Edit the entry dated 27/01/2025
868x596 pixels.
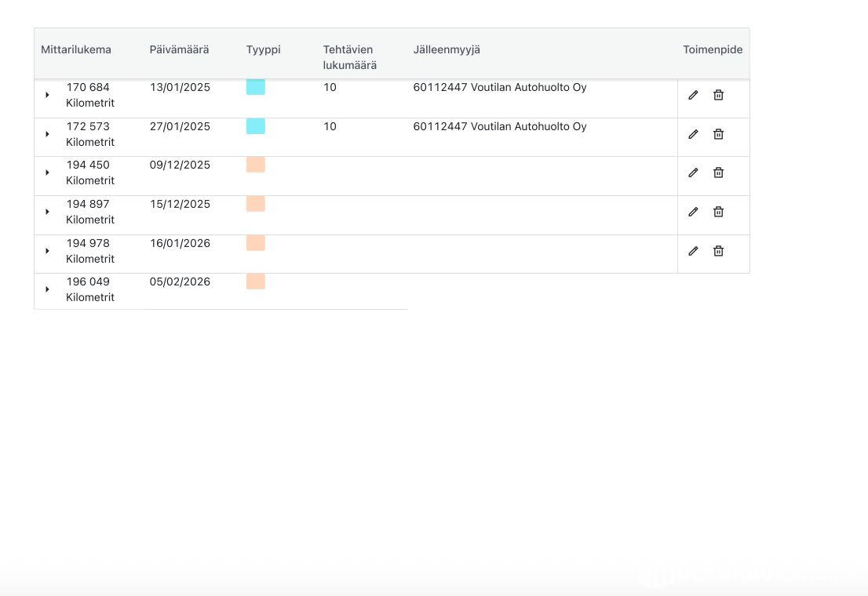point(693,134)
